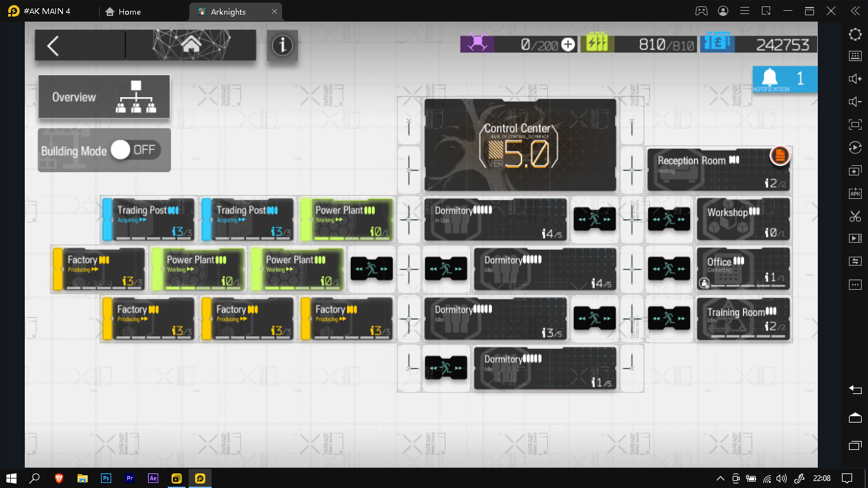Screen dimensions: 868x488
Task: Take a screenshot with scissors icon
Action: click(x=855, y=216)
